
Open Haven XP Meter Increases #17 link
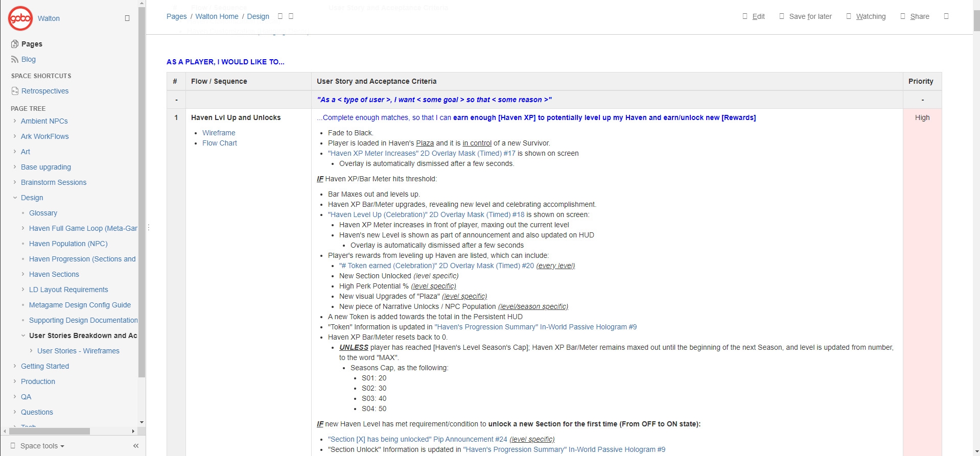coord(422,153)
